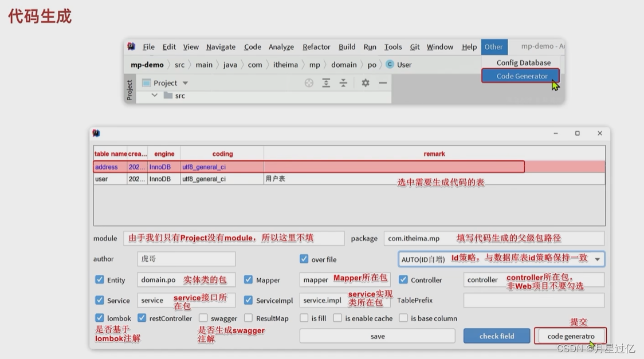The width and height of the screenshot is (644, 359).
Task: Disable the restController checkbox
Action: [x=142, y=318]
